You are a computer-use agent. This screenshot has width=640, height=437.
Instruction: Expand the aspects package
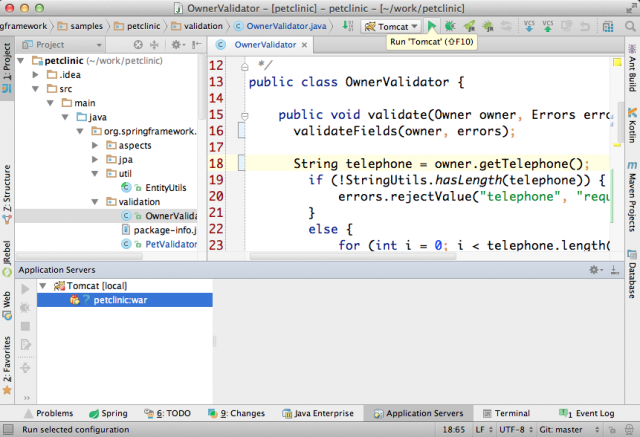pos(95,145)
